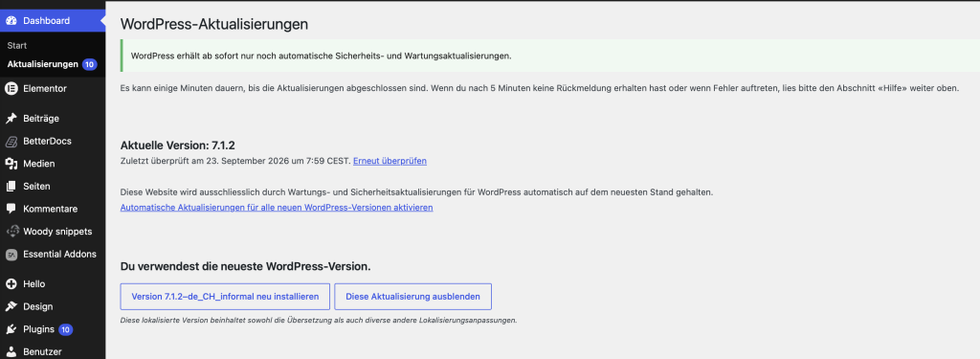Open the Medien library icon
980x359 pixels.
tap(11, 164)
